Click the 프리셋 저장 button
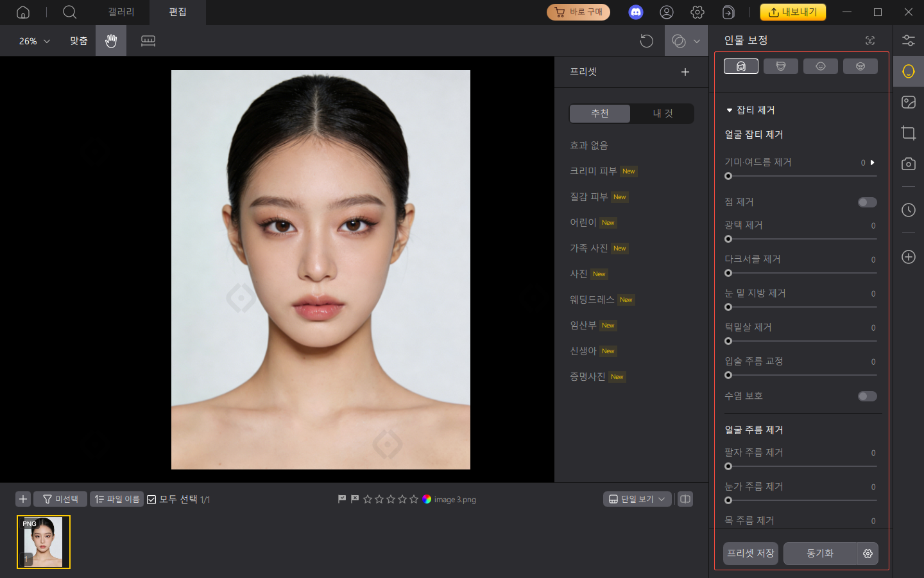Image resolution: width=924 pixels, height=578 pixels. coord(750,554)
